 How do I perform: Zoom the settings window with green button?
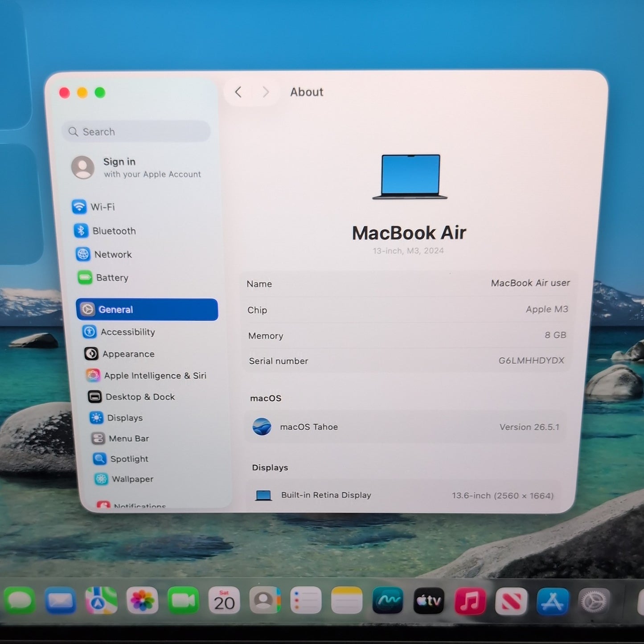[x=100, y=93]
